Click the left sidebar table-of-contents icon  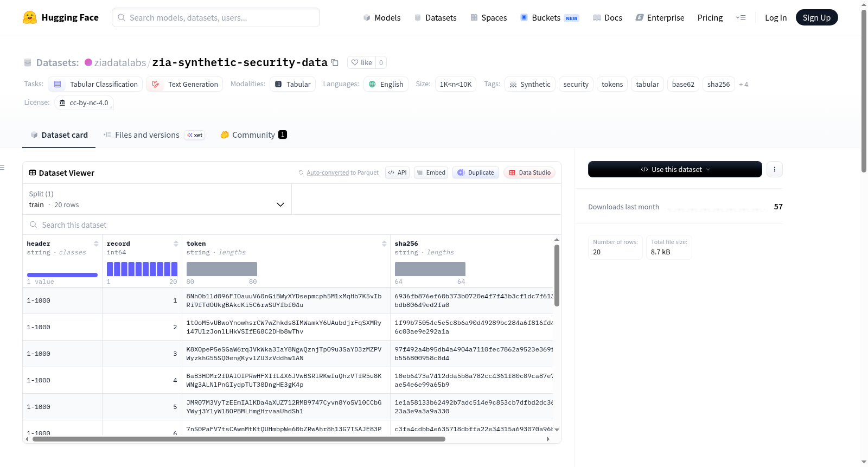[2, 168]
